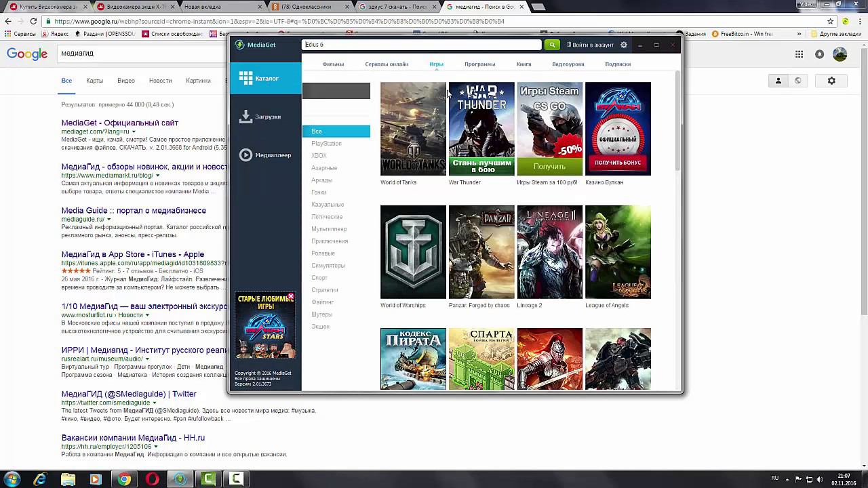Open MediaGet settings gear icon
Screen dimensions: 868x488
[x=624, y=45]
